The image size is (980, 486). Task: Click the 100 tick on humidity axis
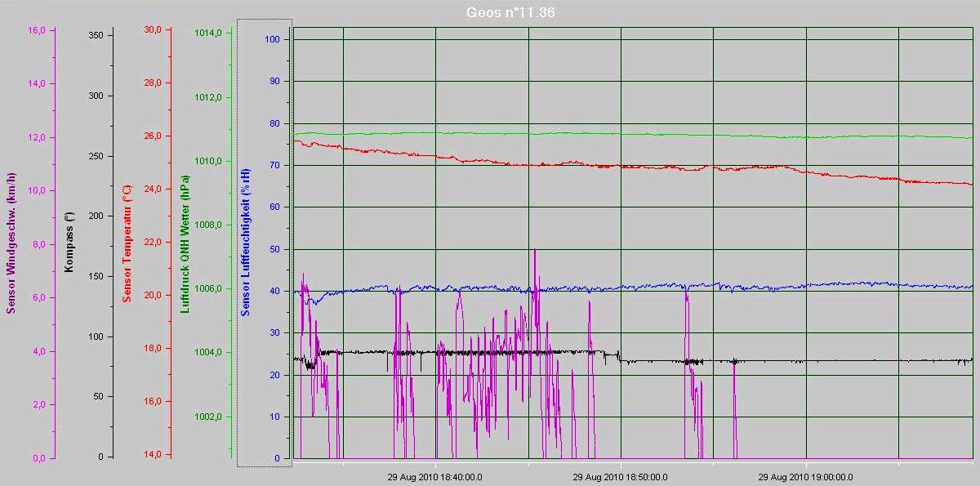pos(272,39)
